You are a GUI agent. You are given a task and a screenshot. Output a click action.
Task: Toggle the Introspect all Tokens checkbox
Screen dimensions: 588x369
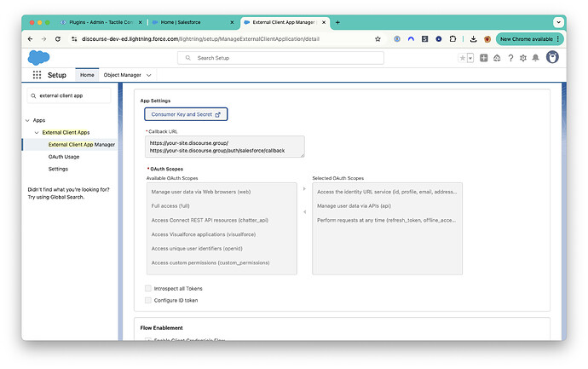(x=148, y=288)
